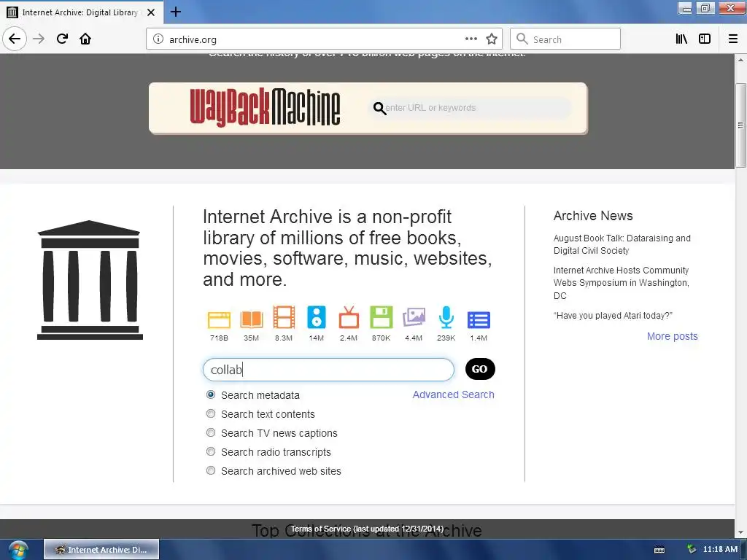Open the on-screen keyboard tray icon
This screenshot has width=747, height=560.
[659, 550]
